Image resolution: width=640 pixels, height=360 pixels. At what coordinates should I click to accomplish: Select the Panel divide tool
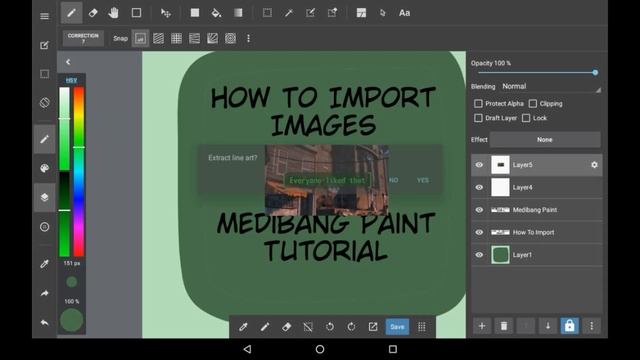361,13
